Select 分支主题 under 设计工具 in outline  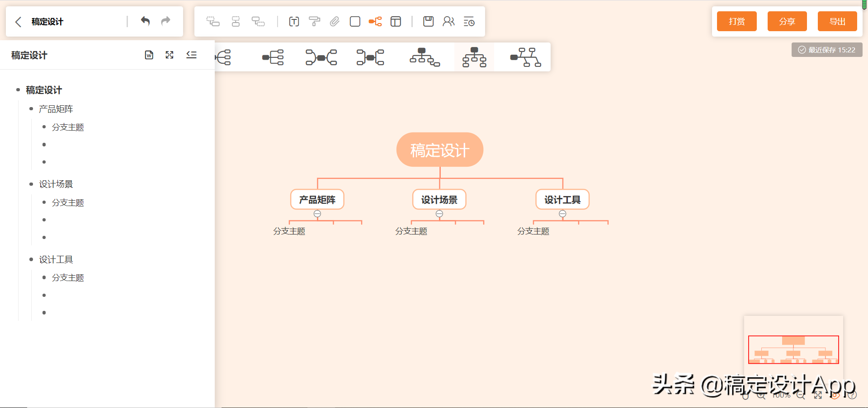(68, 278)
